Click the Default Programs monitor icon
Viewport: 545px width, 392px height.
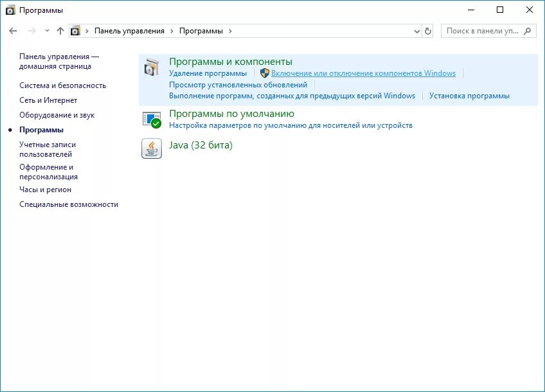pos(152,120)
